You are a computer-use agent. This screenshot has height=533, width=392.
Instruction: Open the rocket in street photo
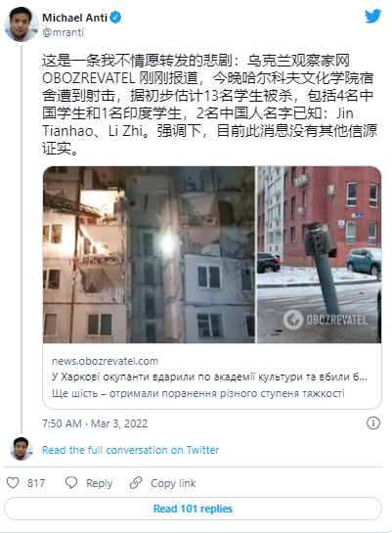pyautogui.click(x=319, y=254)
